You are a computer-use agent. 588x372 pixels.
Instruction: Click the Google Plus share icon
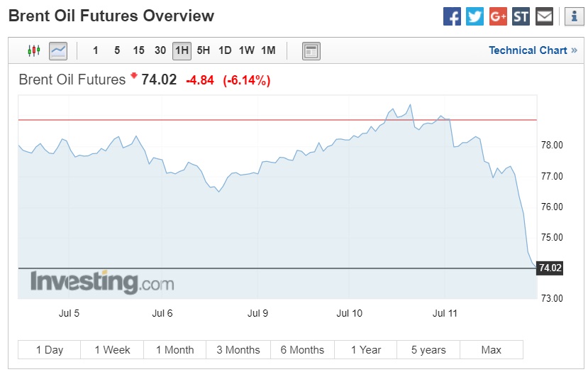pos(498,16)
